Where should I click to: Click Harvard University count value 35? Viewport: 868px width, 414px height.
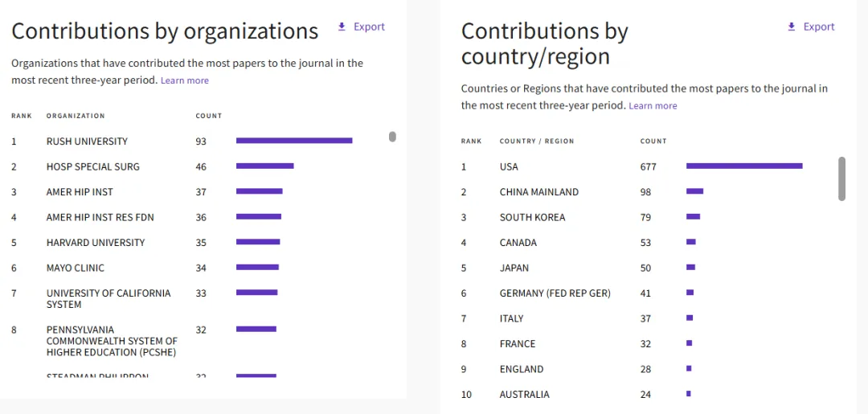201,243
